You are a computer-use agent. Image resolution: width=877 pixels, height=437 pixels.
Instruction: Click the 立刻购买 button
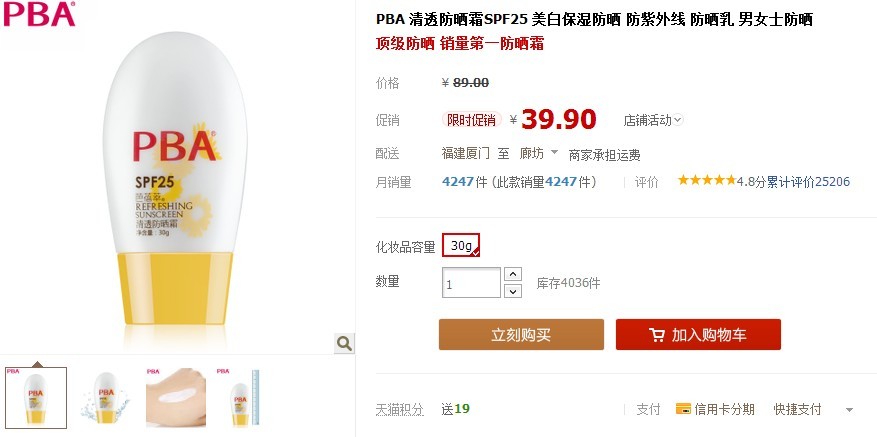(521, 335)
